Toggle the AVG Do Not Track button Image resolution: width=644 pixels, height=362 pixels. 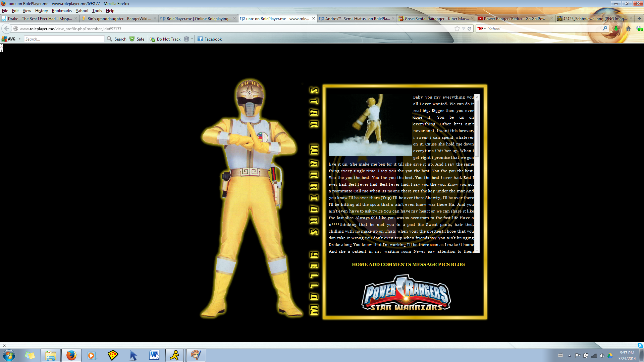point(165,39)
